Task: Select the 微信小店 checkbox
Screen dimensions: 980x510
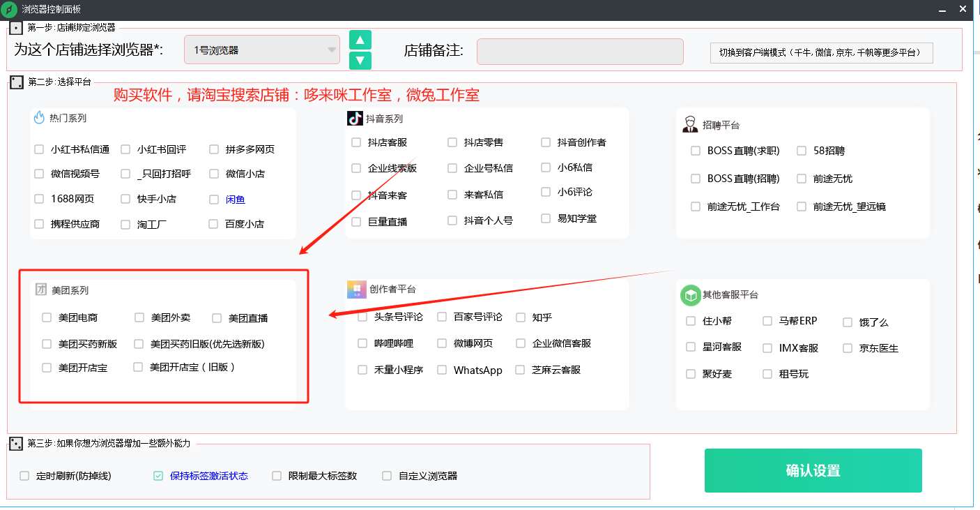Action: coord(213,174)
